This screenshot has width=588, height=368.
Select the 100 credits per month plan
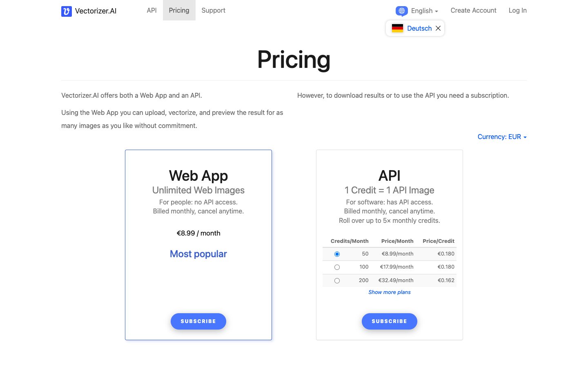tap(337, 267)
